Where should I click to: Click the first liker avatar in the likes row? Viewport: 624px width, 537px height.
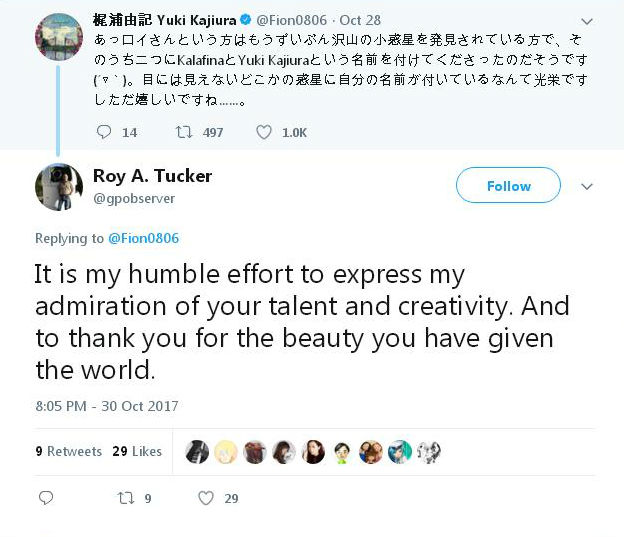pos(197,452)
